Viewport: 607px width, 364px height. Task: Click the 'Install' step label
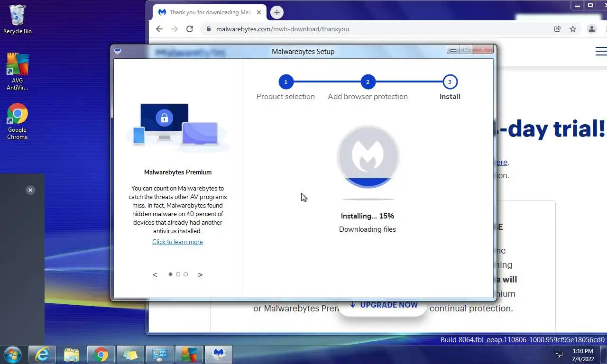point(450,97)
